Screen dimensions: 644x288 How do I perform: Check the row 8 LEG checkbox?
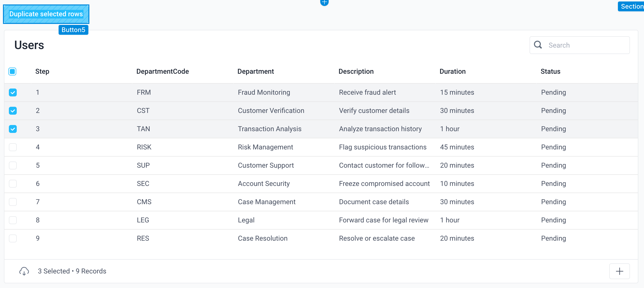[x=13, y=220]
